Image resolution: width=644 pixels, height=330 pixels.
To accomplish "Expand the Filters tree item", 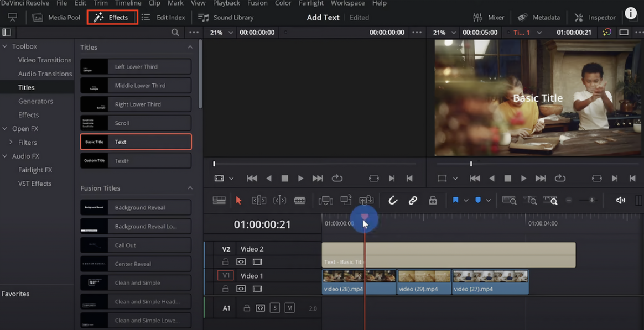I will point(11,143).
